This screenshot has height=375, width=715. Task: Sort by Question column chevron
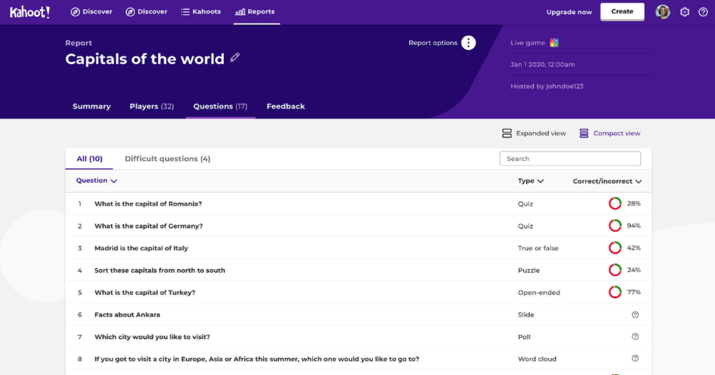tap(114, 181)
